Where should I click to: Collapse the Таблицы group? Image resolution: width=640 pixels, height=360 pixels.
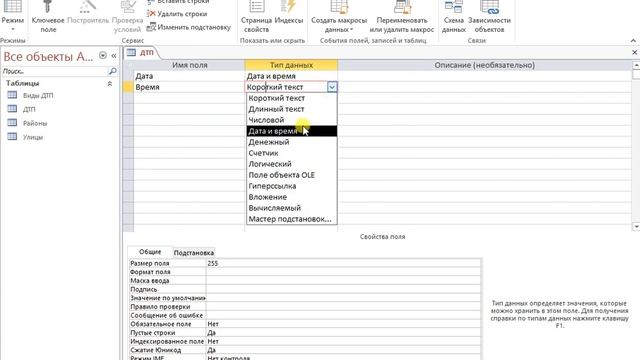(109, 83)
